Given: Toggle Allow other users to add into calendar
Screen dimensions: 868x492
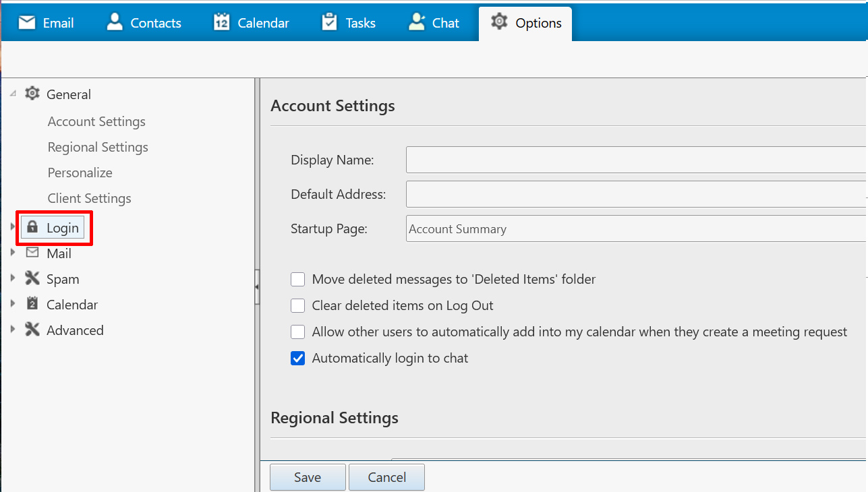Looking at the screenshot, I should [x=298, y=332].
